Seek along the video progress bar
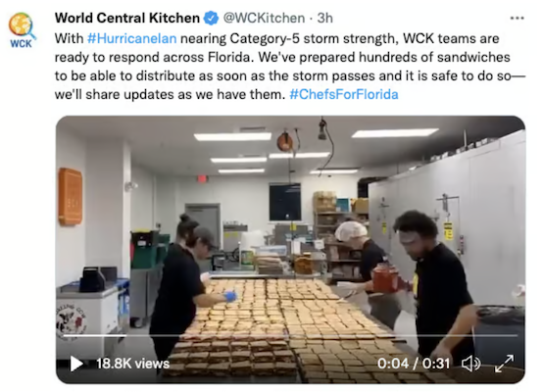Viewport: 543px width, 392px height. [x=290, y=335]
